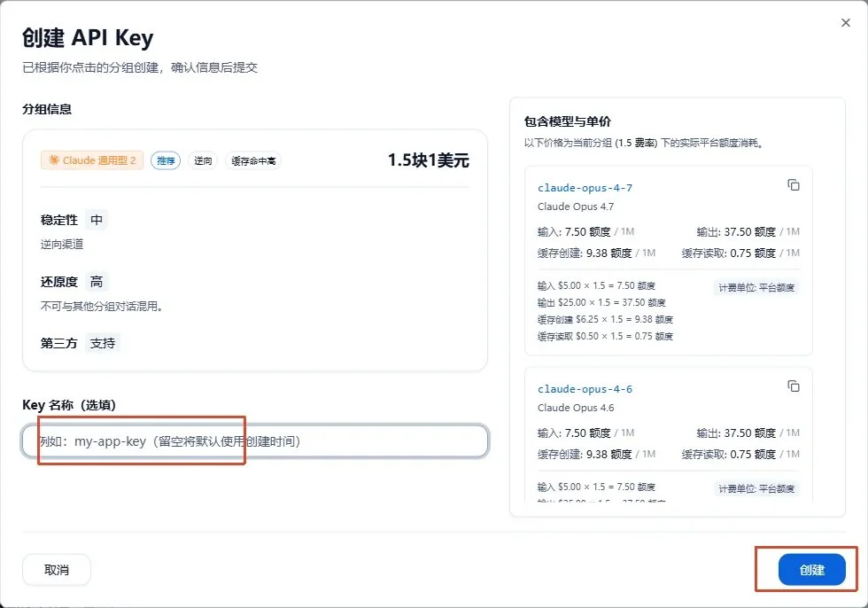Viewport: 868px width, 608px height.
Task: Click 计费单位 badge in Opus 4.7 card
Action: [756, 287]
